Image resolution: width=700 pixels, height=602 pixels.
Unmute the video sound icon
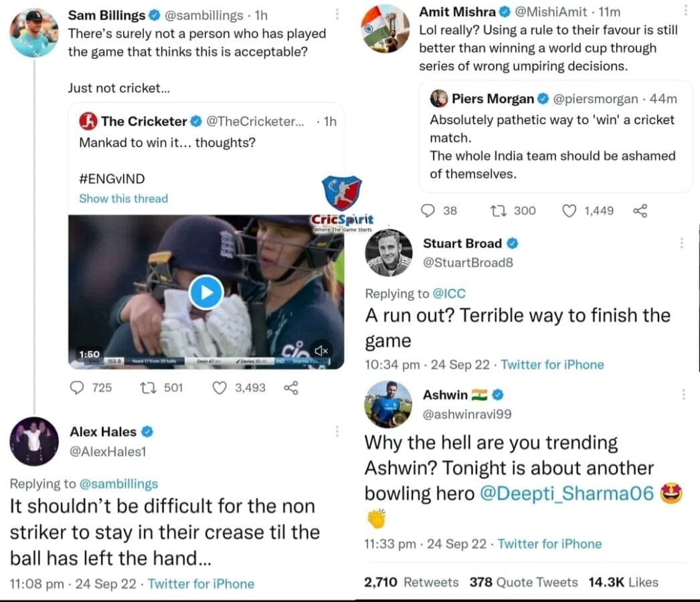321,350
